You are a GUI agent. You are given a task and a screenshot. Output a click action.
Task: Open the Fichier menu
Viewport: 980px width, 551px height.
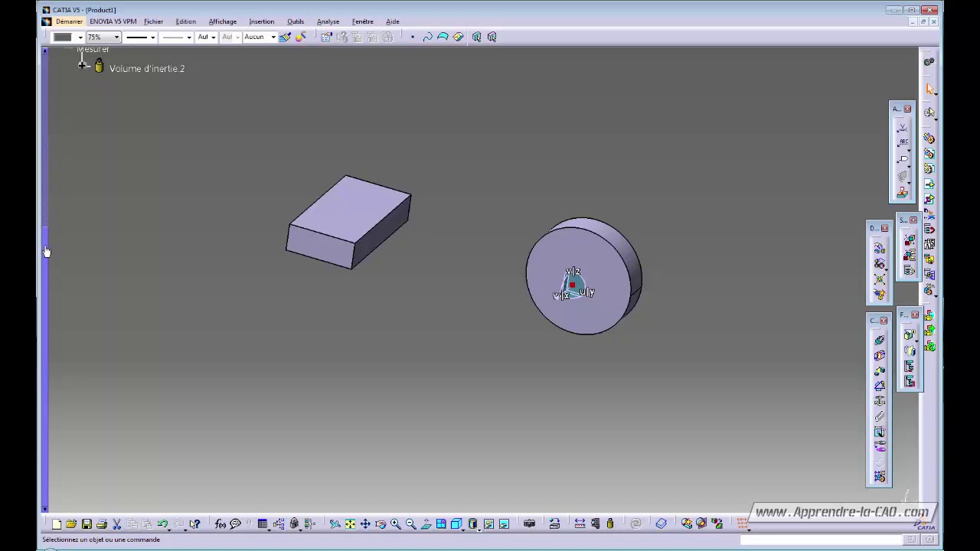click(153, 21)
